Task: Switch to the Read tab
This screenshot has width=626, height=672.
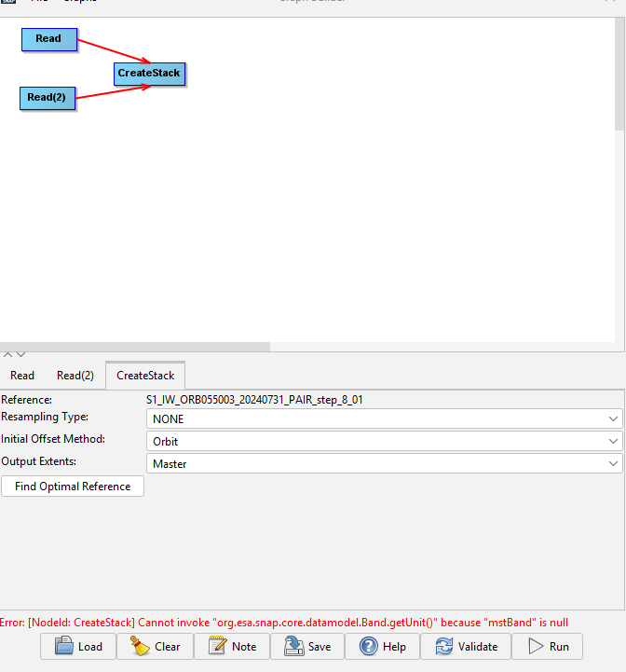Action: click(x=22, y=376)
